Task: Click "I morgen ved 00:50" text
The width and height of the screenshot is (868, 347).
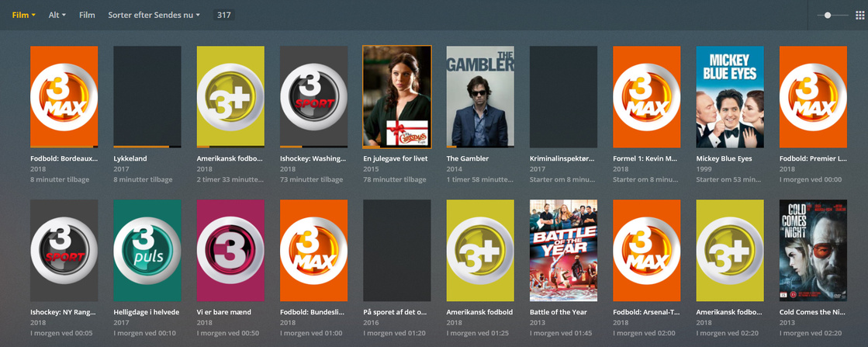Action: coord(229,333)
